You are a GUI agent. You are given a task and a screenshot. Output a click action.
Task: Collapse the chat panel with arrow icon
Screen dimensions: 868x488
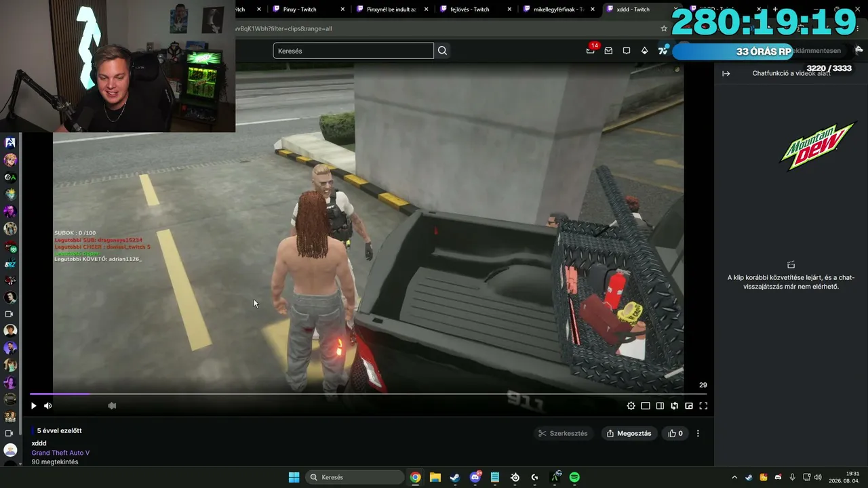point(726,73)
